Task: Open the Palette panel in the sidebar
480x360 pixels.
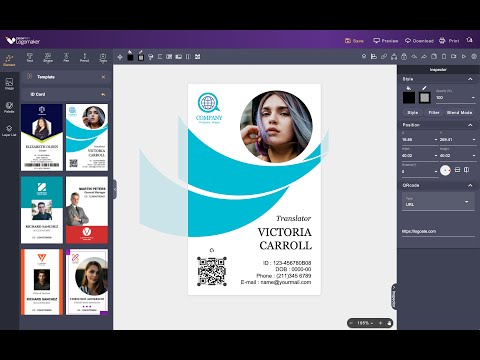Action: pos(9,107)
